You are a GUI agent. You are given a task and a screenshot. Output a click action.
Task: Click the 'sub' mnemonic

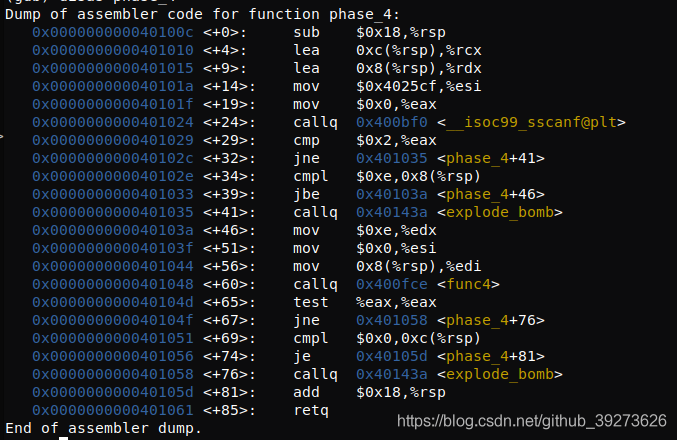pyautogui.click(x=307, y=32)
